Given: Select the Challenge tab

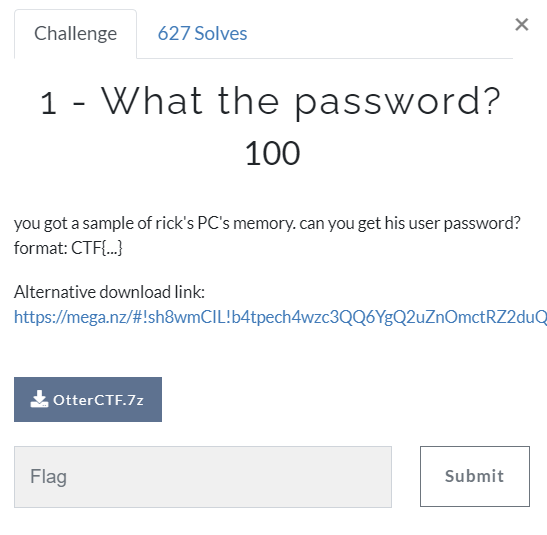Looking at the screenshot, I should [75, 34].
